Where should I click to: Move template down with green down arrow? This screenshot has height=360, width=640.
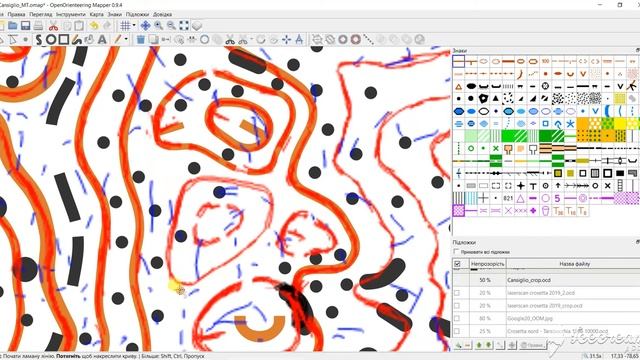488,345
